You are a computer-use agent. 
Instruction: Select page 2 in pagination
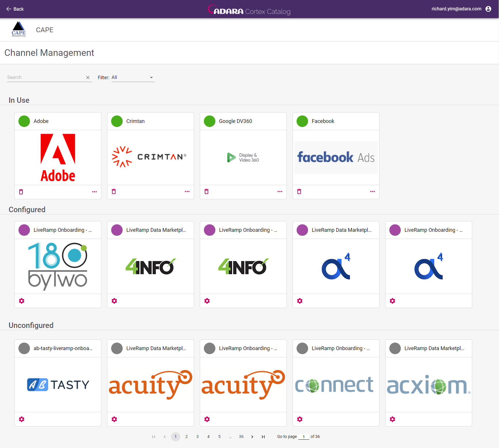tap(187, 437)
